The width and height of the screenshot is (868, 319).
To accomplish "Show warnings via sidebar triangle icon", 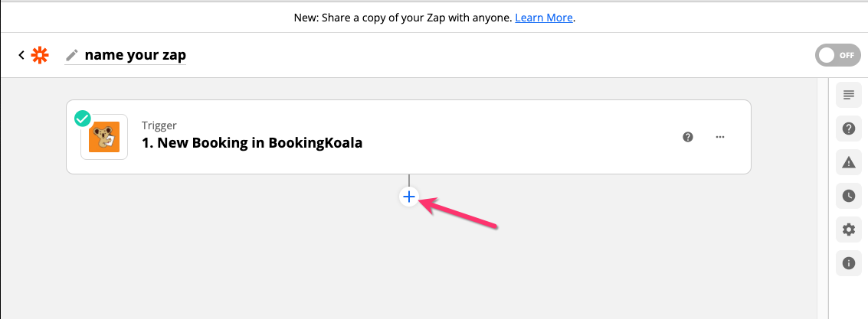I will coord(848,162).
